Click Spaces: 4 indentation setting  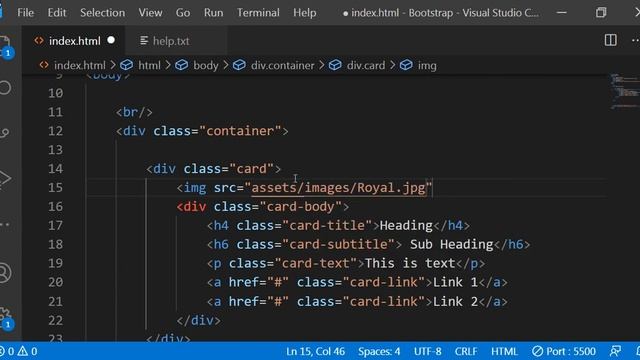click(379, 351)
